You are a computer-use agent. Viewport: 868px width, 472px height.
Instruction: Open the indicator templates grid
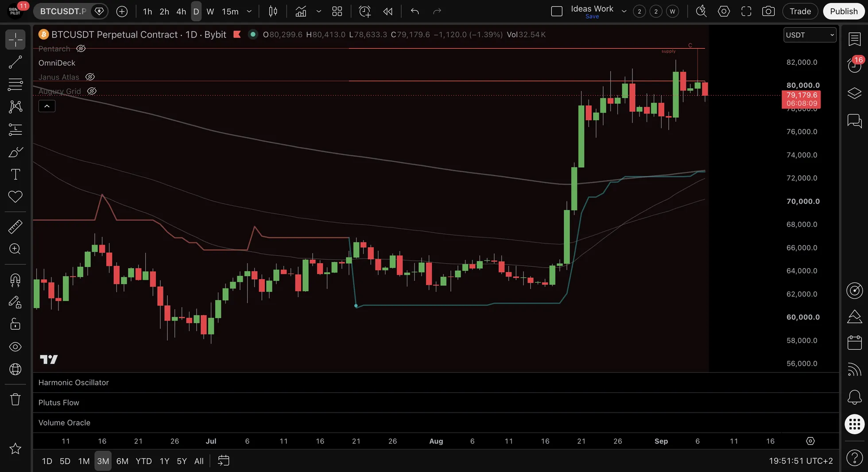tap(337, 12)
